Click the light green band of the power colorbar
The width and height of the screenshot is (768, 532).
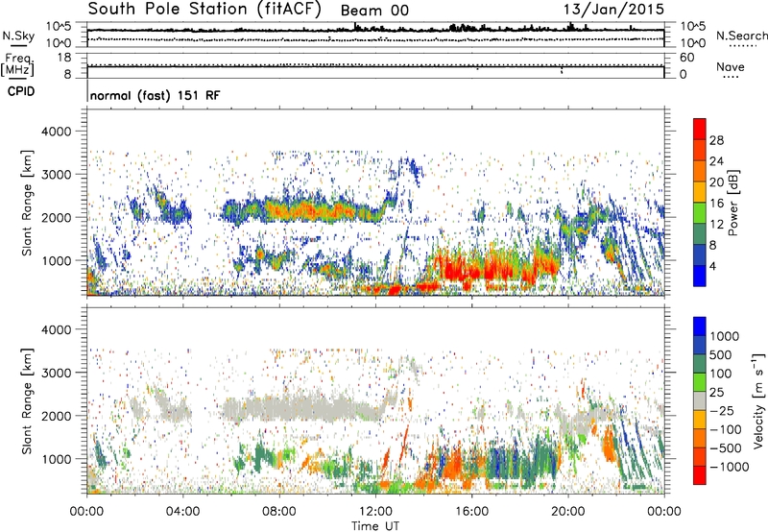(700, 212)
